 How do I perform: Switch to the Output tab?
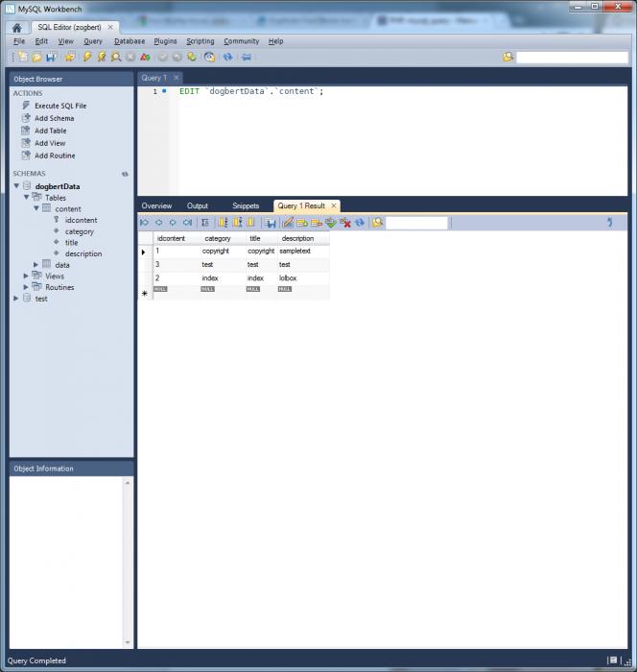pos(198,205)
